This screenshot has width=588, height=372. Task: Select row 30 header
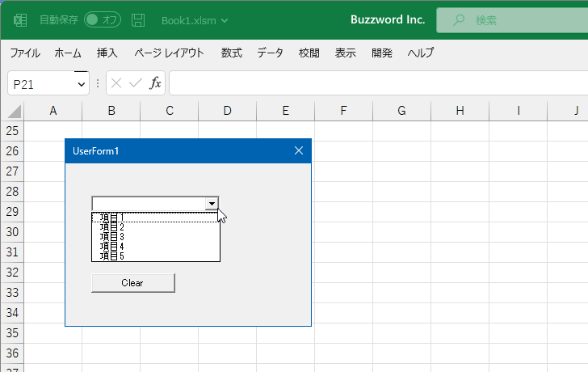[12, 232]
